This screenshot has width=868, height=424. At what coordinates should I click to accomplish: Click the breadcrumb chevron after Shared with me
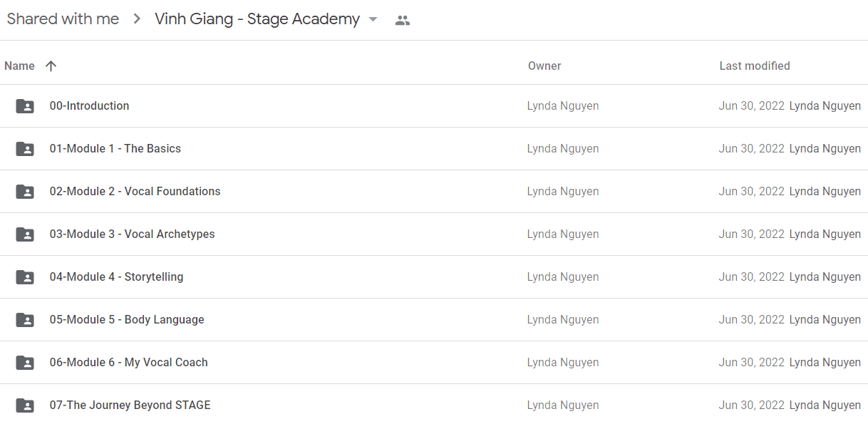(137, 19)
